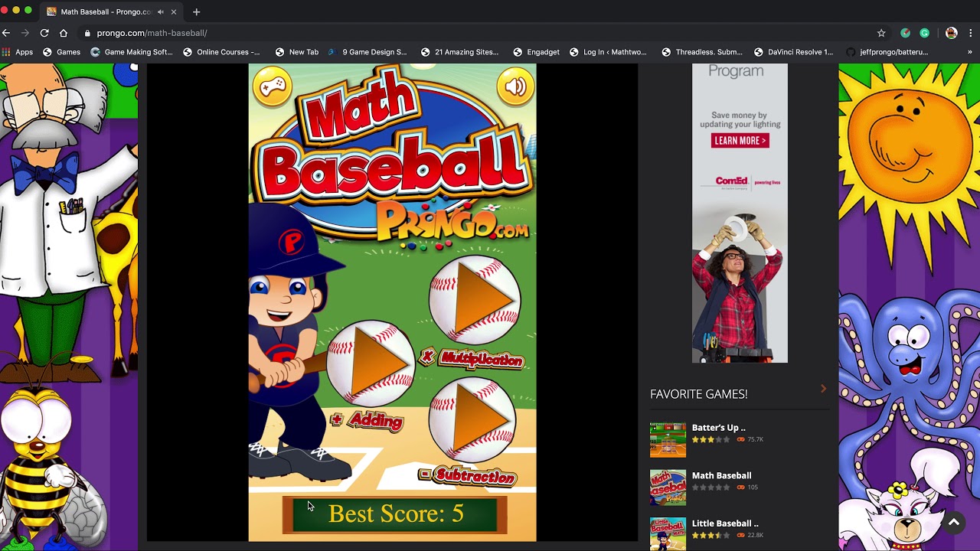Open the Game Making Soft... bookmark
The height and width of the screenshot is (551, 980).
pyautogui.click(x=132, y=52)
